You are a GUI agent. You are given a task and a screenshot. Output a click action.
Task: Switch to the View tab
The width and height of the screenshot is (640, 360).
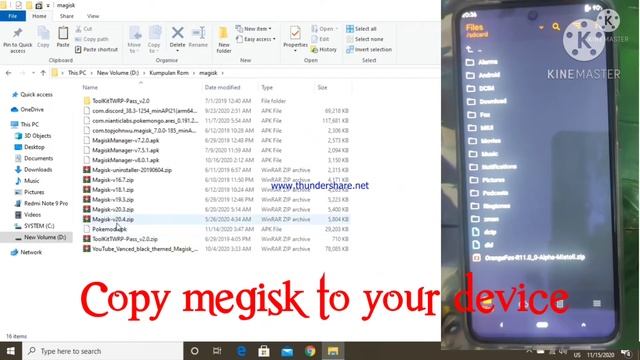93,16
